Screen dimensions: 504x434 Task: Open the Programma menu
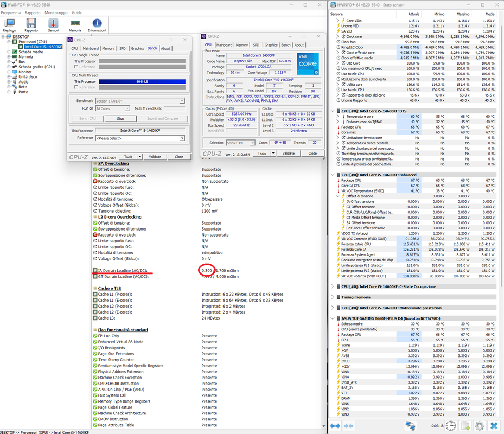click(11, 13)
